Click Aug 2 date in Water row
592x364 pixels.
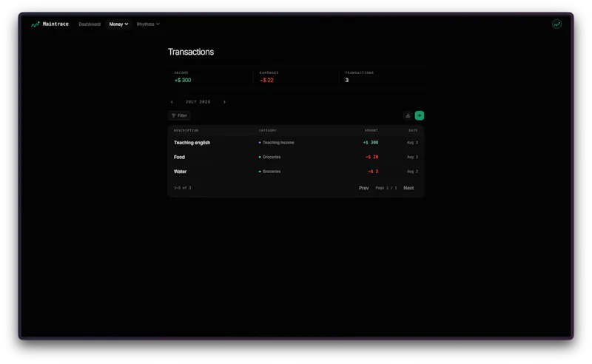tap(412, 172)
